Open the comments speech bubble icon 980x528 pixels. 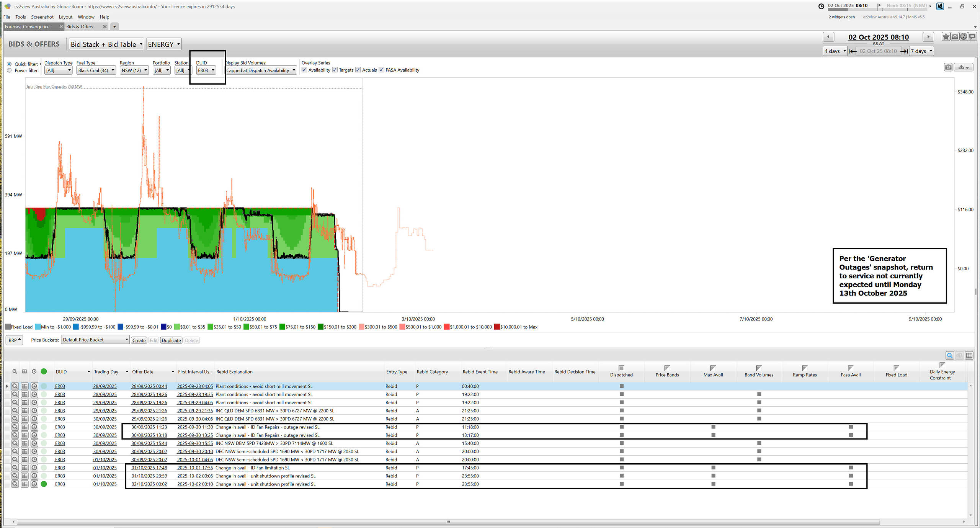point(972,37)
